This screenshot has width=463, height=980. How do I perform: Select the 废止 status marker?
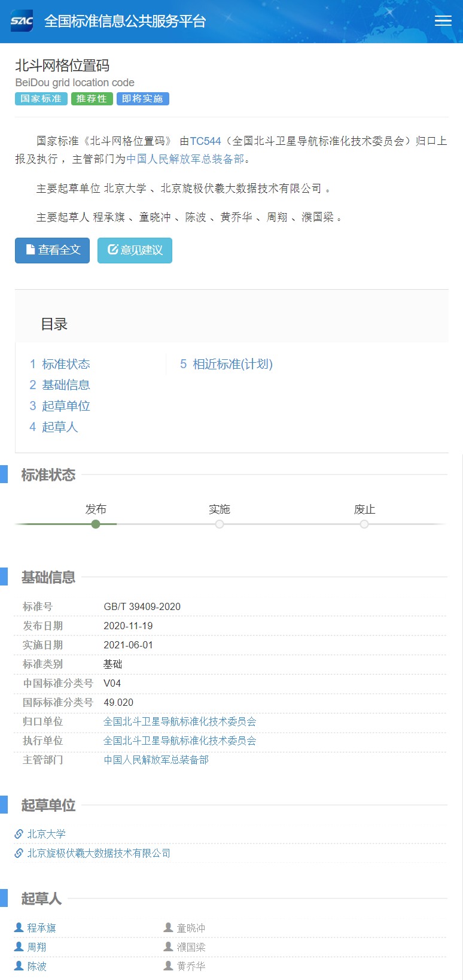click(x=364, y=524)
